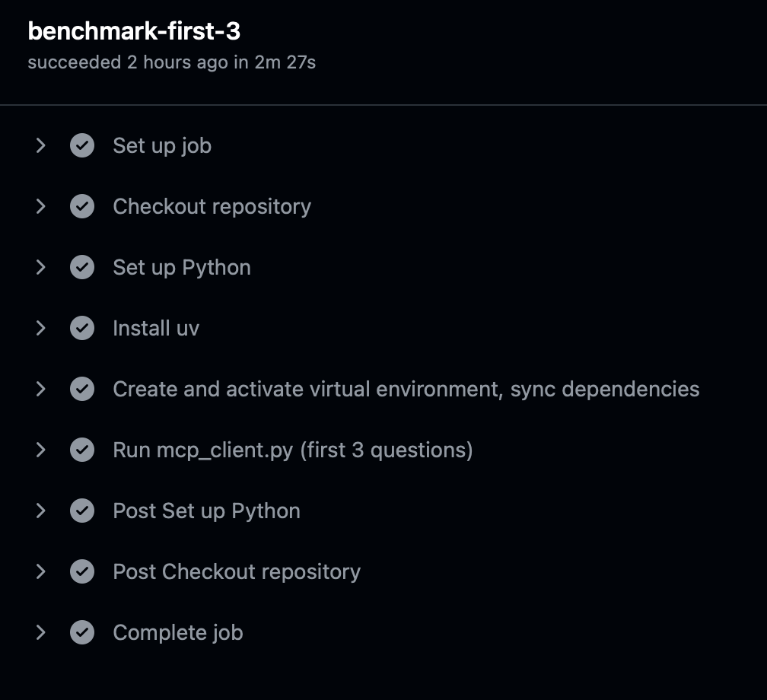Open the Post Set up Python step

(205, 511)
